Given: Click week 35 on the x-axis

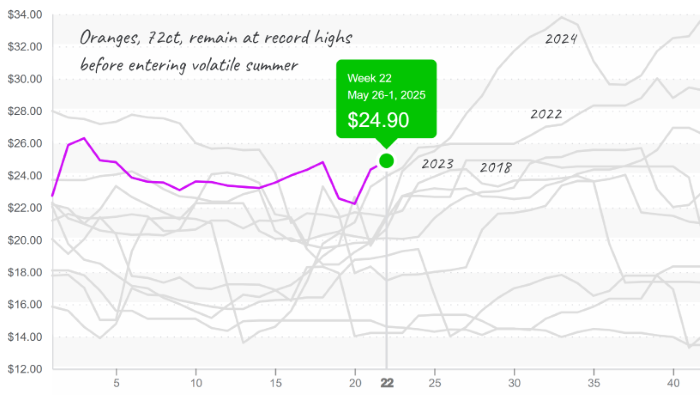Looking at the screenshot, I should tap(594, 383).
